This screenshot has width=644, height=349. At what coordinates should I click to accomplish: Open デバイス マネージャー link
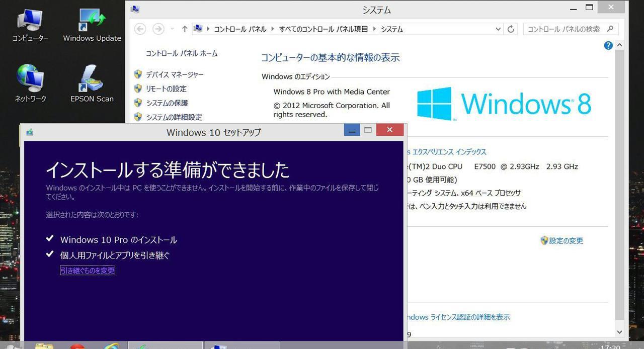click(x=175, y=74)
